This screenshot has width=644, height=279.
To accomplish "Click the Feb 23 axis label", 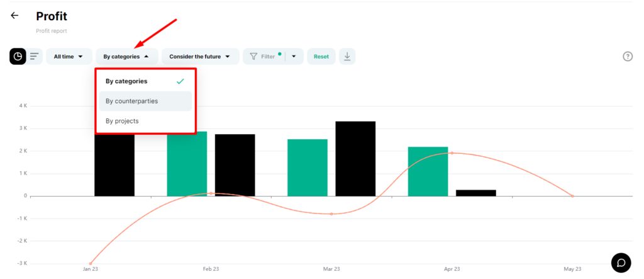I will pyautogui.click(x=211, y=269).
